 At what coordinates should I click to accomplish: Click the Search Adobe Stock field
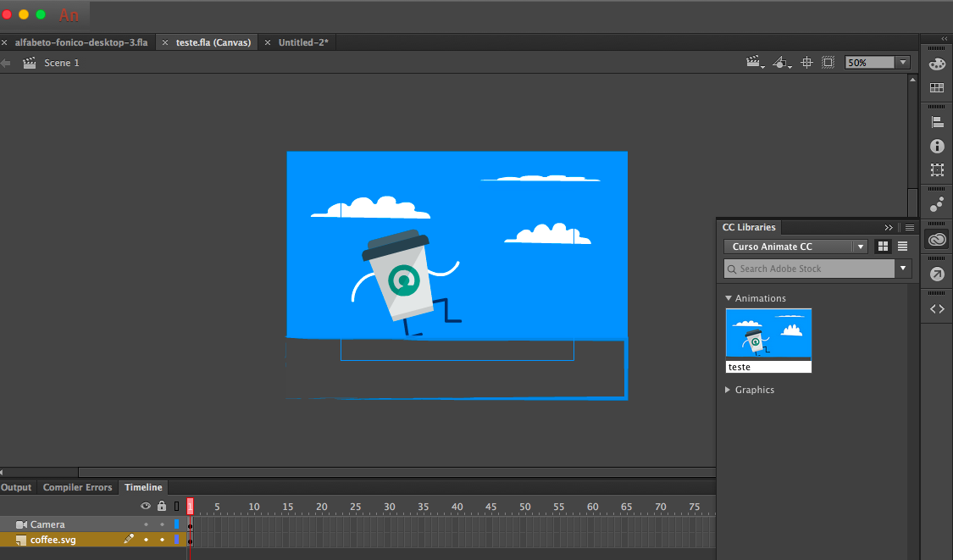[x=809, y=269]
